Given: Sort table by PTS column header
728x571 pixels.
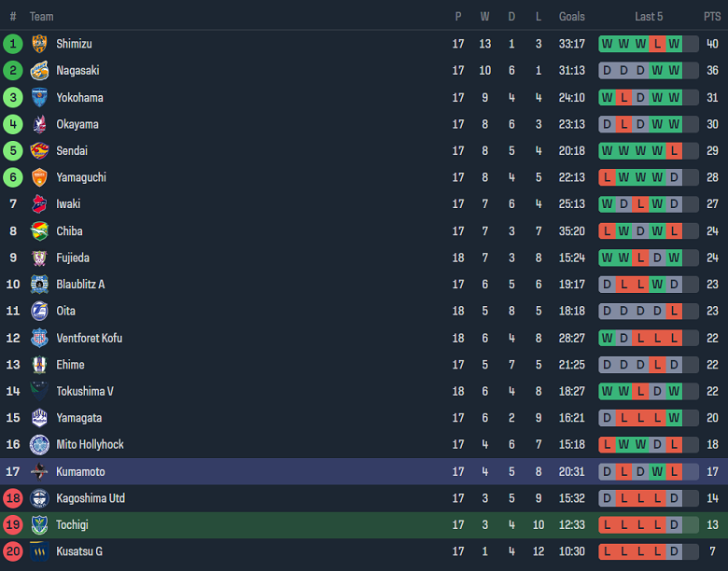Looking at the screenshot, I should pos(712,17).
